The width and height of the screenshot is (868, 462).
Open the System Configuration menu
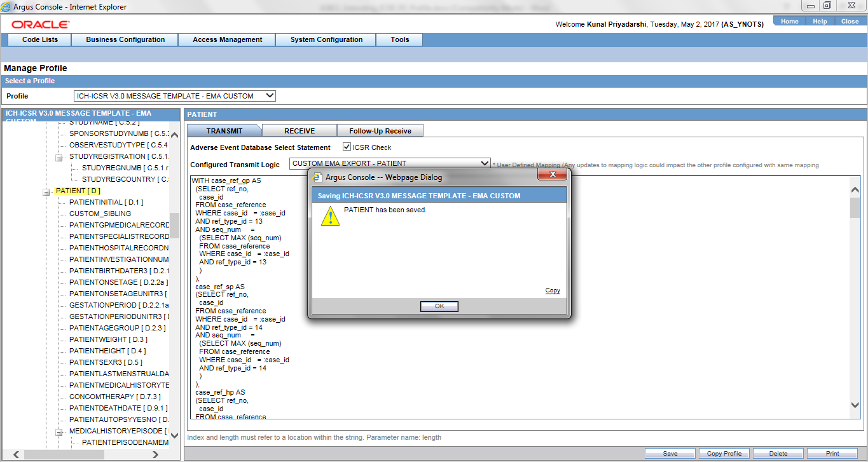click(x=326, y=39)
